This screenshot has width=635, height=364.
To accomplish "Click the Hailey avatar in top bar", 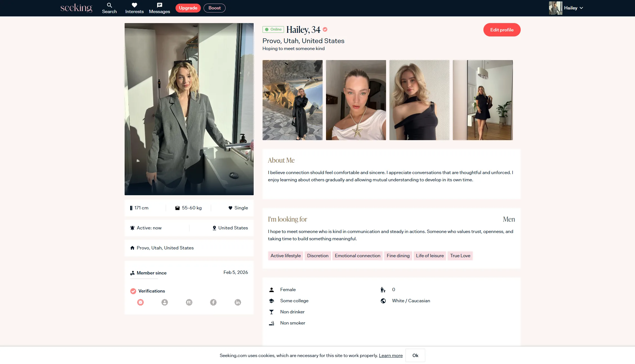I will (x=555, y=8).
